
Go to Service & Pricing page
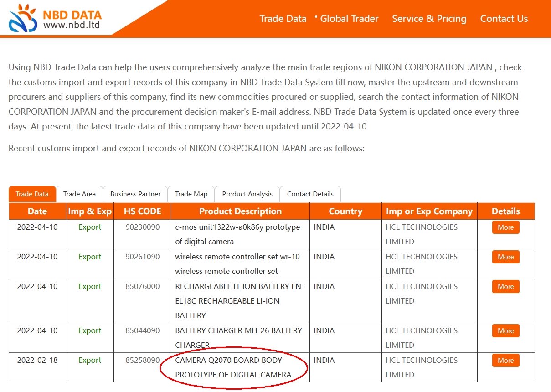coord(429,19)
